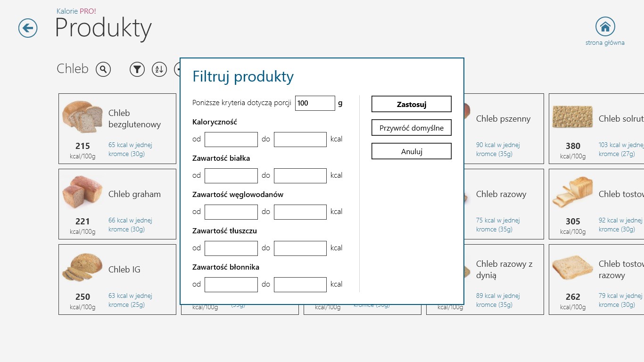Apply filters with Zastosuj button
The width and height of the screenshot is (644, 362).
point(411,104)
